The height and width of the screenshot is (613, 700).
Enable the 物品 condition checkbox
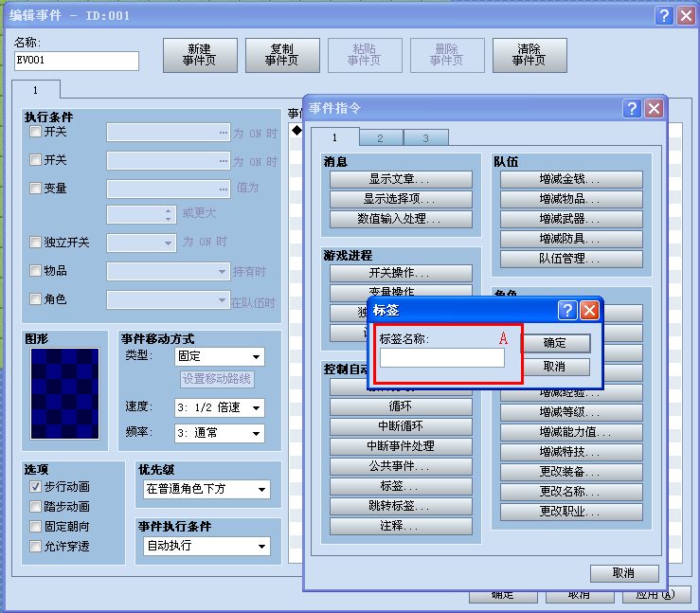35,271
